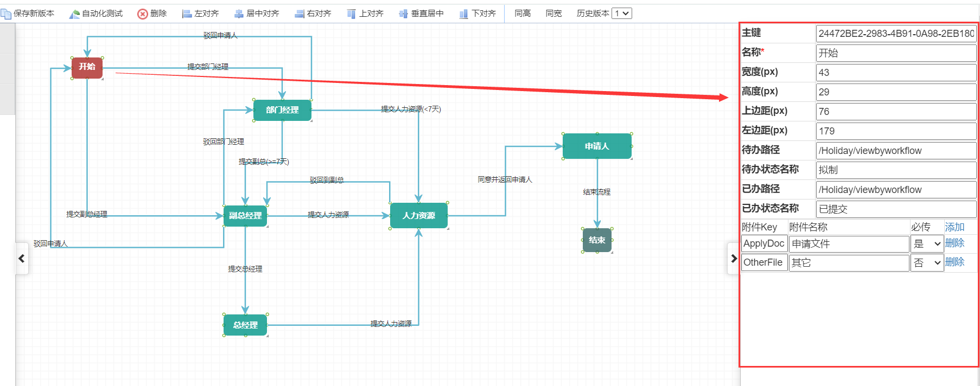
Task: Collapse the properties panel with the right chevron
Action: tap(734, 259)
